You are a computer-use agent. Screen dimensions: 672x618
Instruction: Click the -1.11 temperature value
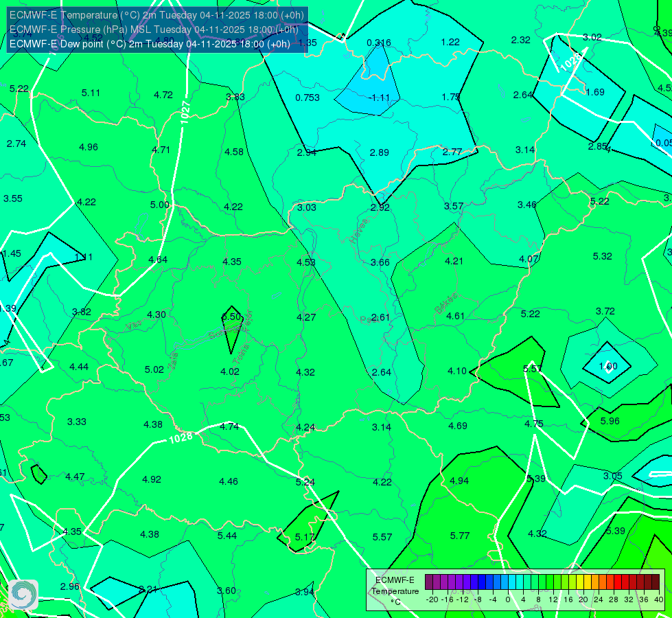coord(379,98)
